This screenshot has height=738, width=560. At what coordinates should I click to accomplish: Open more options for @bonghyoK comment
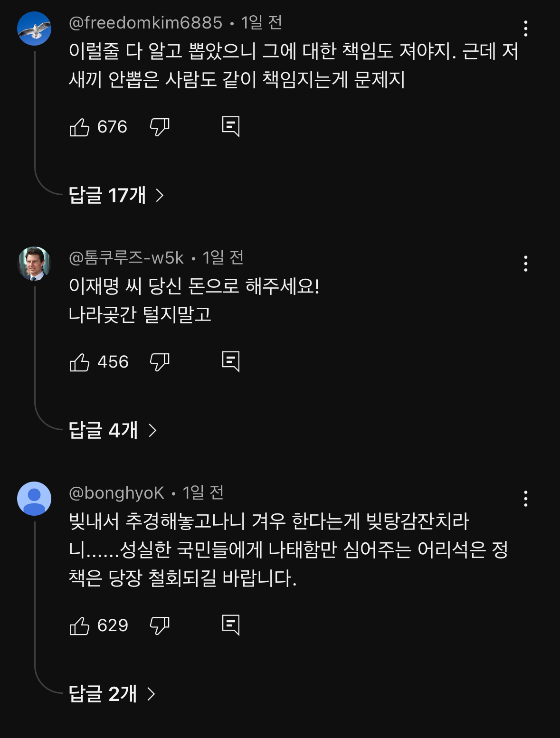point(525,499)
